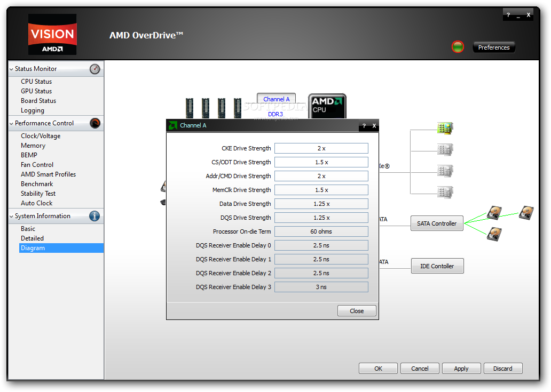The image size is (551, 392).
Task: Open the Logging page
Action: [33, 110]
